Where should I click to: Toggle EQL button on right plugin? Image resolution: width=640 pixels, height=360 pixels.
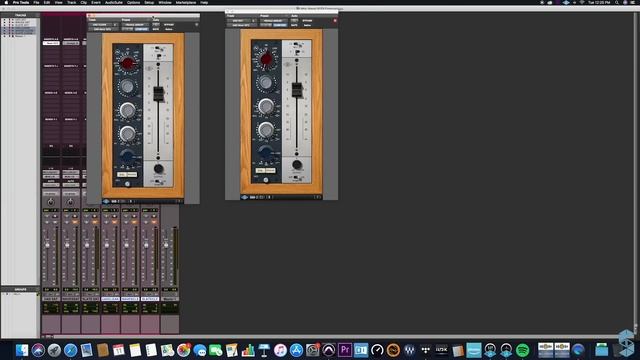[260, 171]
